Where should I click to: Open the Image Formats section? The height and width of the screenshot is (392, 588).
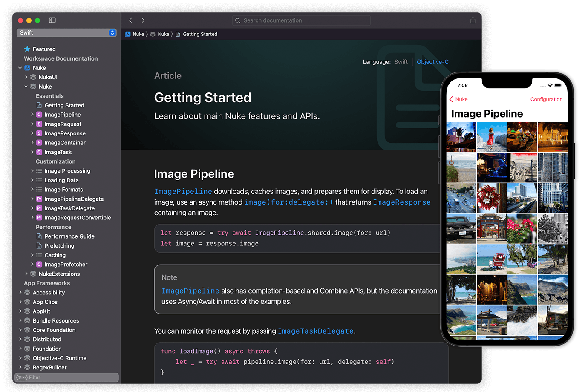pos(64,190)
